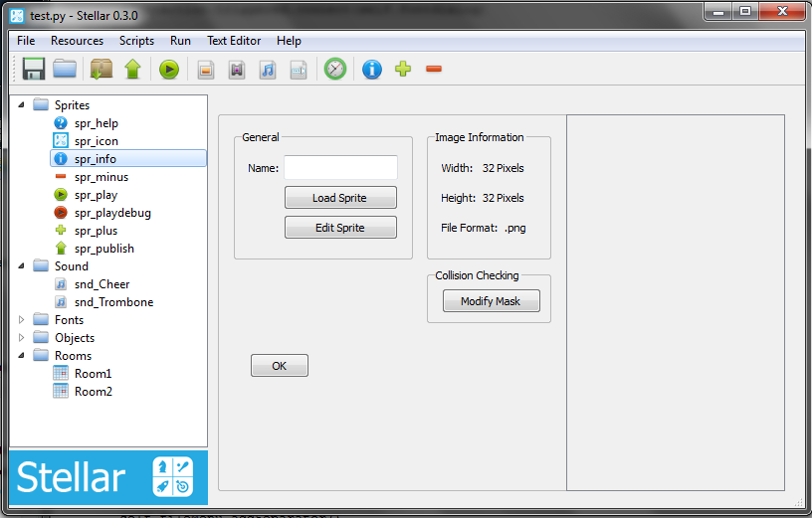Click the snd_Cheer sound file icon

[61, 284]
